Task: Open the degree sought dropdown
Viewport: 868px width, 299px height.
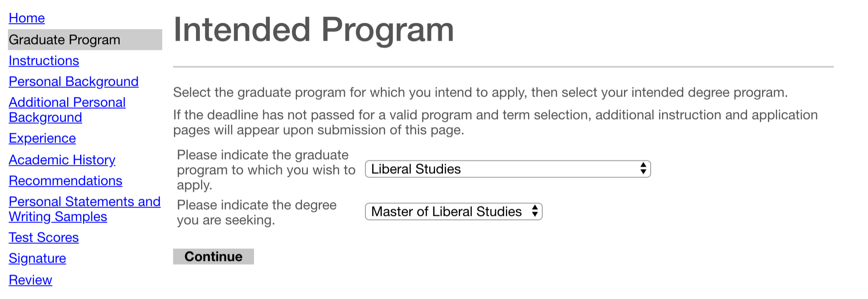Action: pos(446,211)
